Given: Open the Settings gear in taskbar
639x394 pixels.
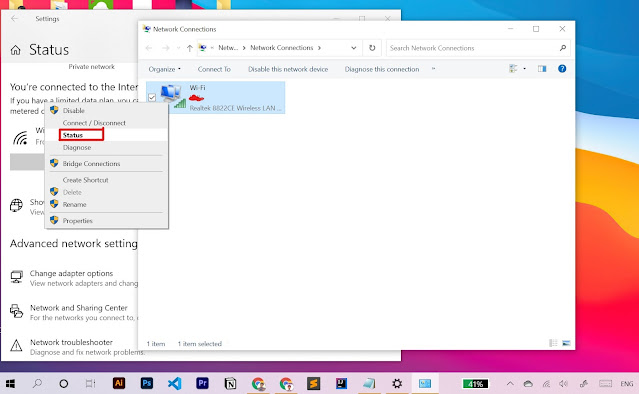Looking at the screenshot, I should tap(397, 383).
